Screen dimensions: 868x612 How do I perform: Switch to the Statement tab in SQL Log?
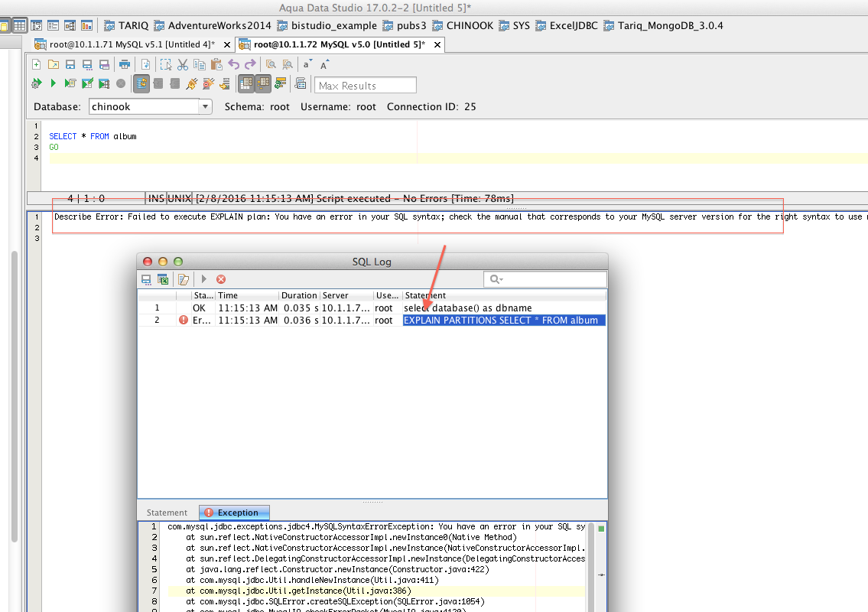167,513
